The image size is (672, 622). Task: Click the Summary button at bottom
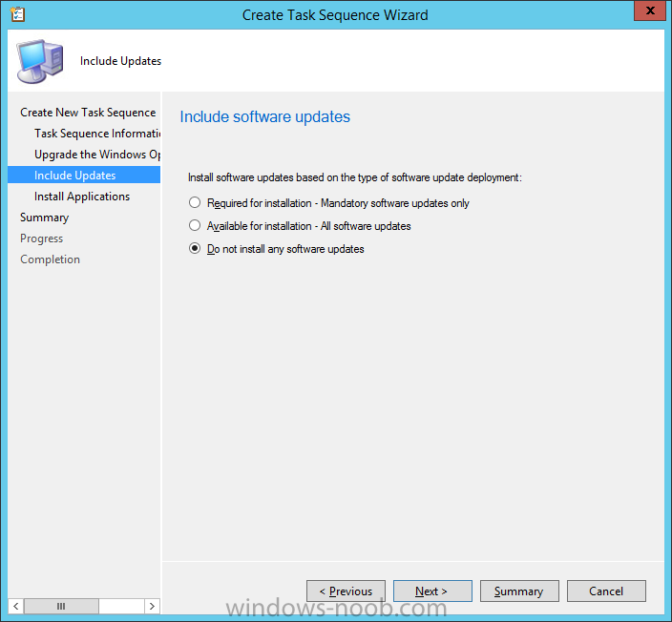pyautogui.click(x=519, y=591)
